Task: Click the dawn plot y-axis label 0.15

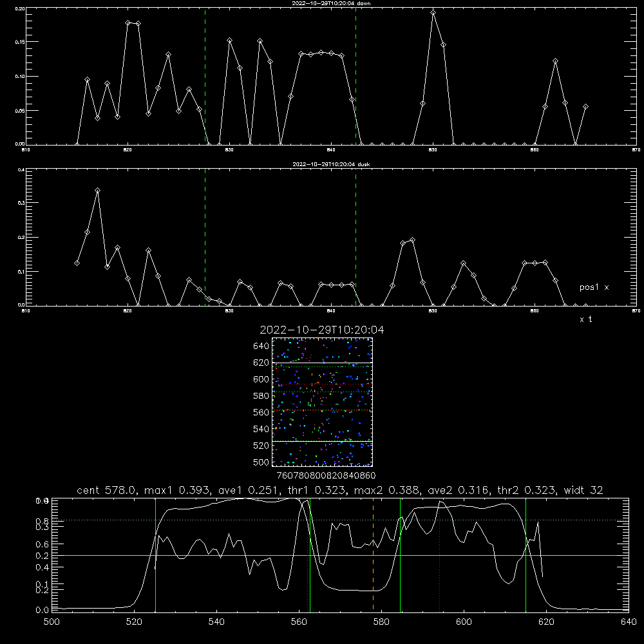Action: point(20,42)
